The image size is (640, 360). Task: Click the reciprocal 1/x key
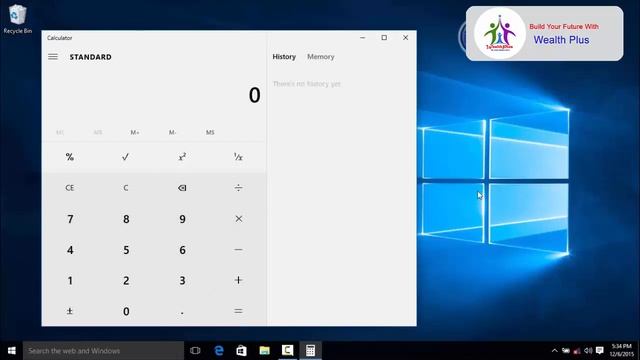[238, 157]
